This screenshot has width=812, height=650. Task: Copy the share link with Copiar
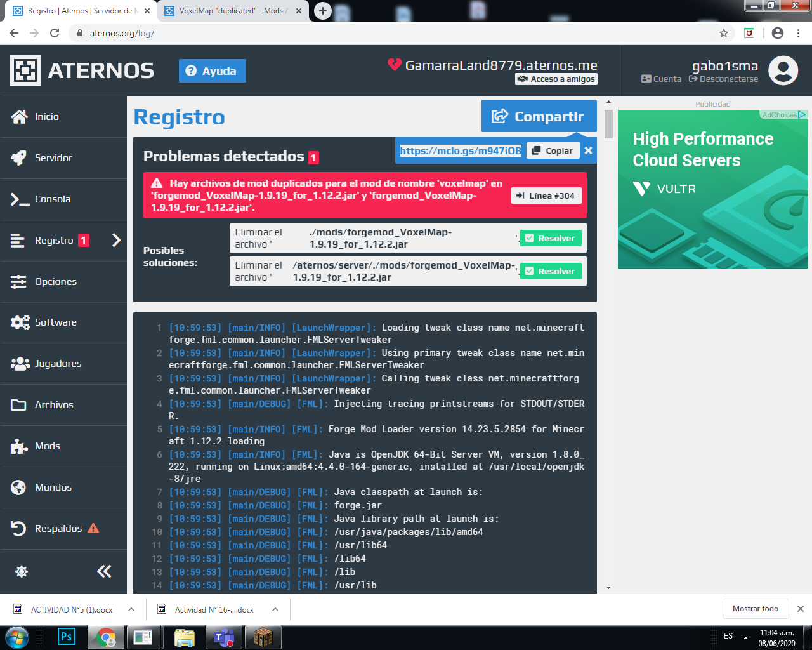(553, 150)
